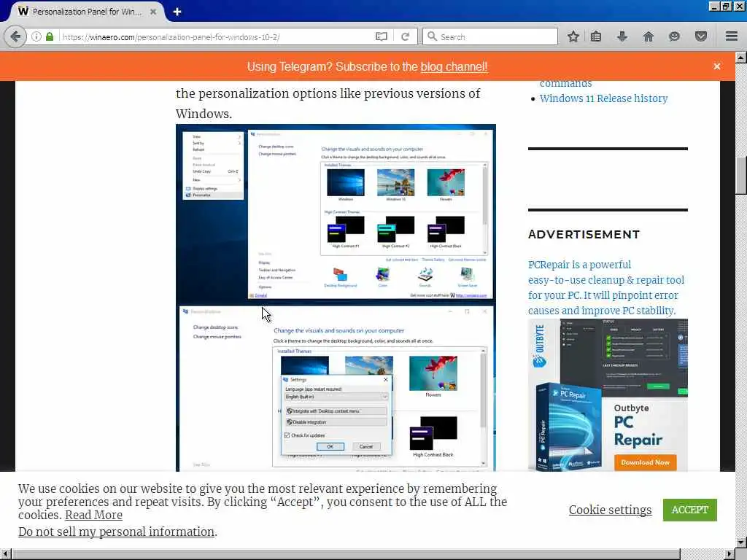Viewport: 747px width, 560px height.
Task: Open the Read More cookie link
Action: coord(94,516)
